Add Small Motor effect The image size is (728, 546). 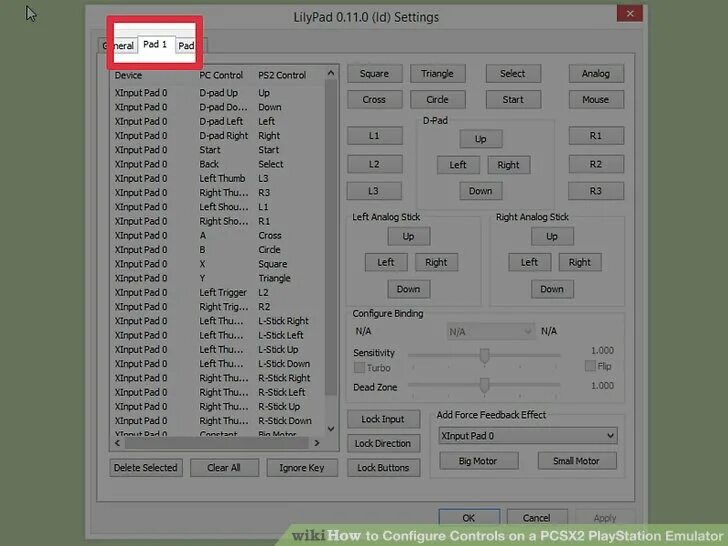click(577, 461)
